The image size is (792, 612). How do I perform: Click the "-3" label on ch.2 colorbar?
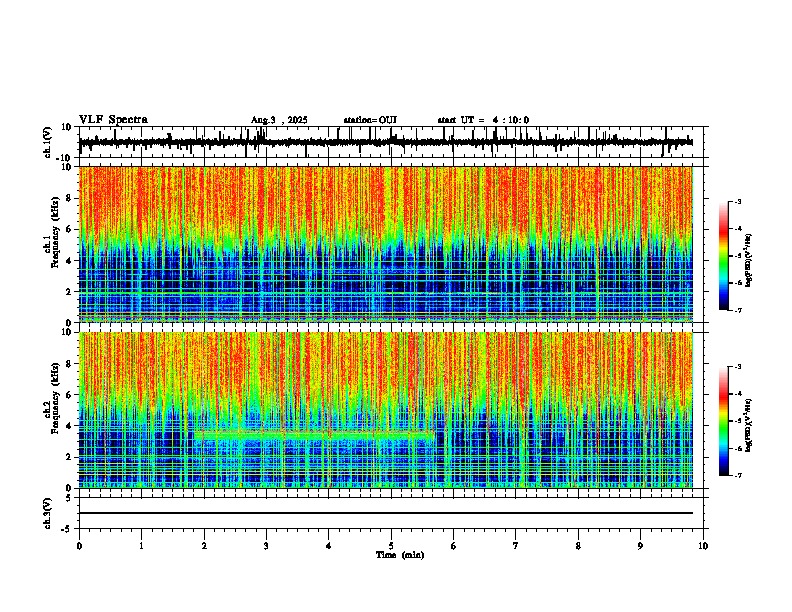click(738, 367)
